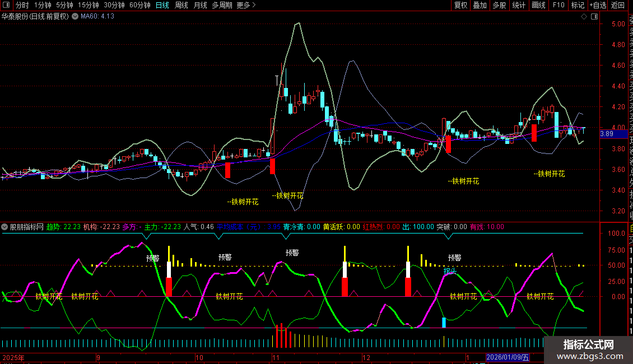Select the 多周期 multi-period view
The width and height of the screenshot is (633, 364).
pos(222,6)
